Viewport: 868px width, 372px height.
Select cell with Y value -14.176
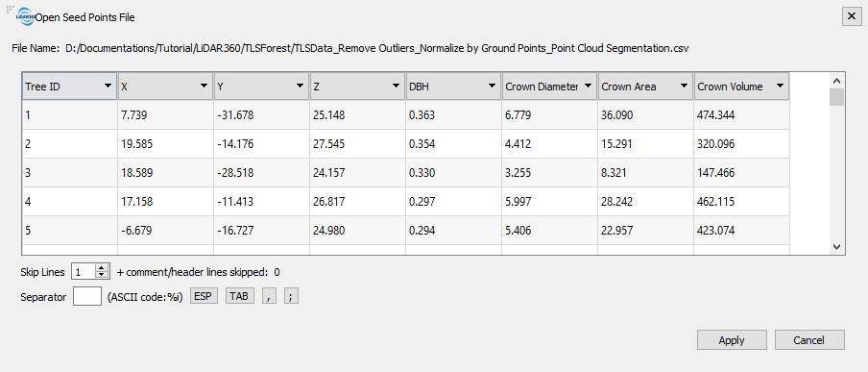261,143
